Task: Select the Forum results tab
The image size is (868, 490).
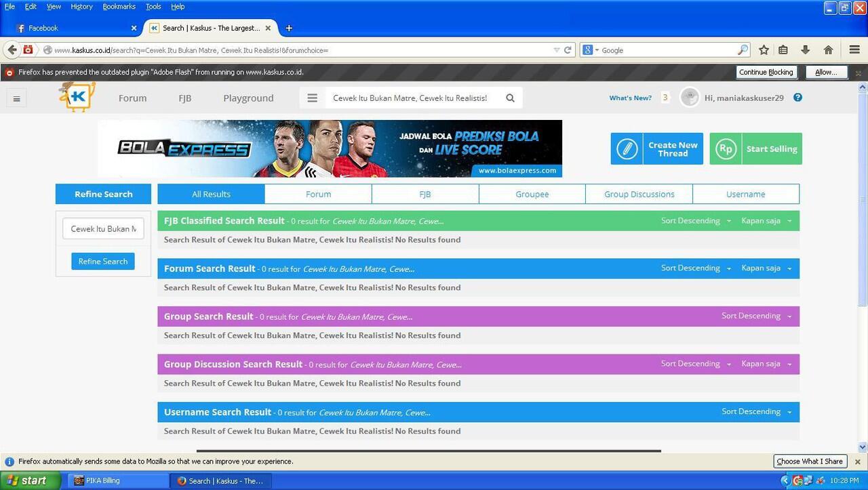Action: click(x=318, y=194)
